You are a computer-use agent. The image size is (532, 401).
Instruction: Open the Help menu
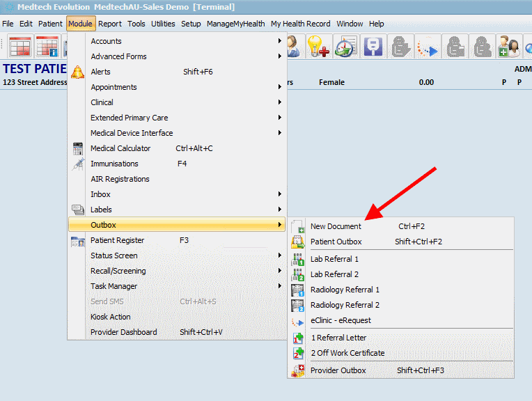(377, 24)
